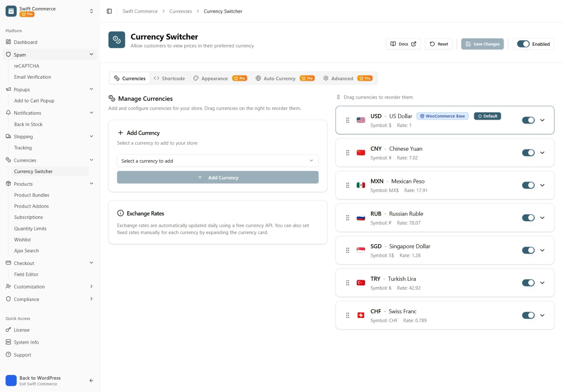Click the Currencies breadcrumb link
The width and height of the screenshot is (563, 392).
181,11
